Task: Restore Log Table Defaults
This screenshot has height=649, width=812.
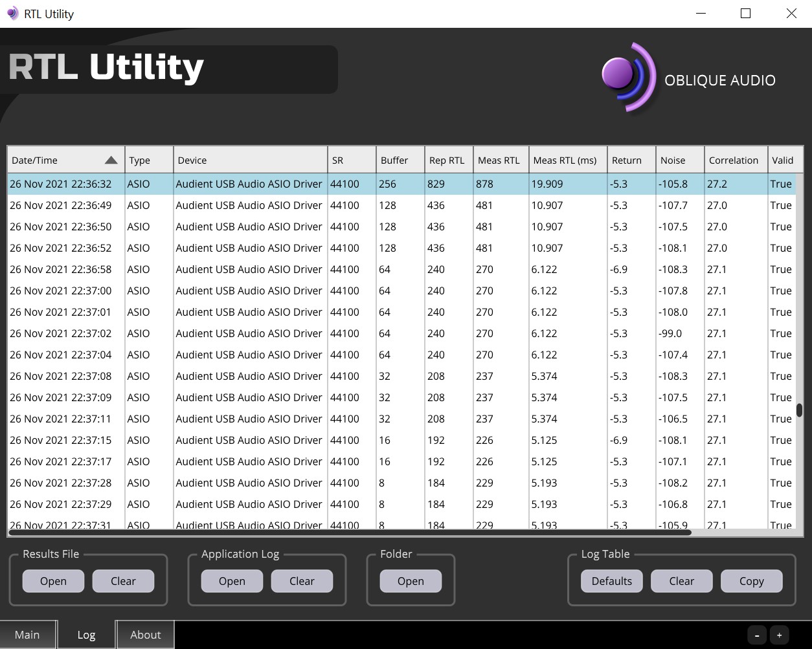Action: [x=611, y=581]
